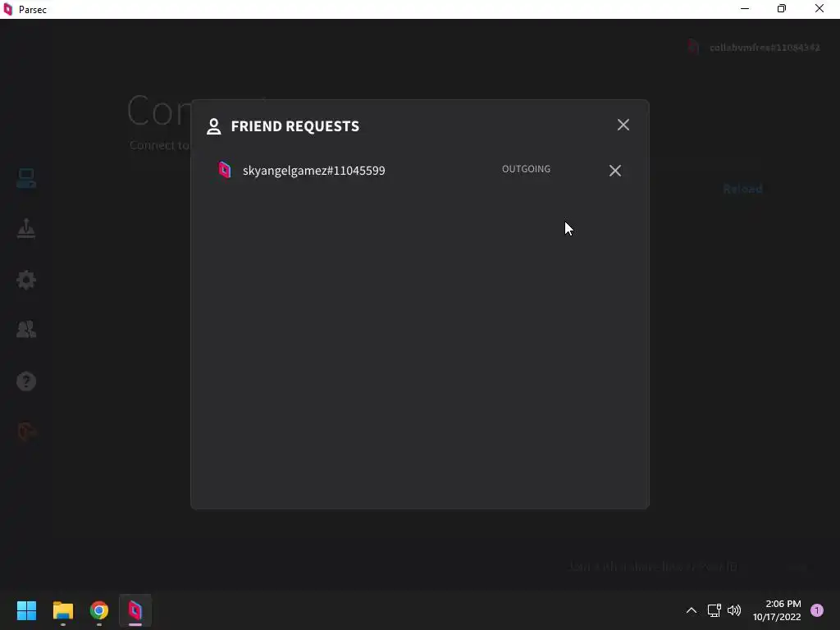The height and width of the screenshot is (630, 840).
Task: Click skyangelgamez avatar icon in request list
Action: coord(225,170)
